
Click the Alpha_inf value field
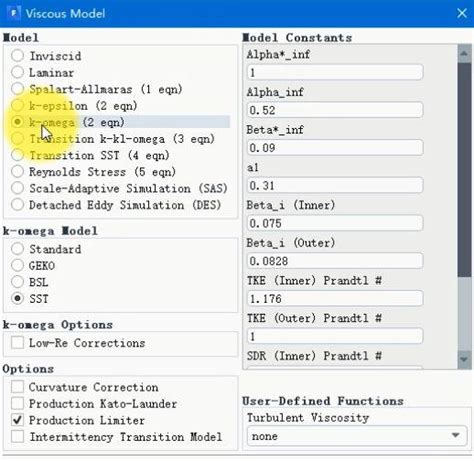coord(335,110)
